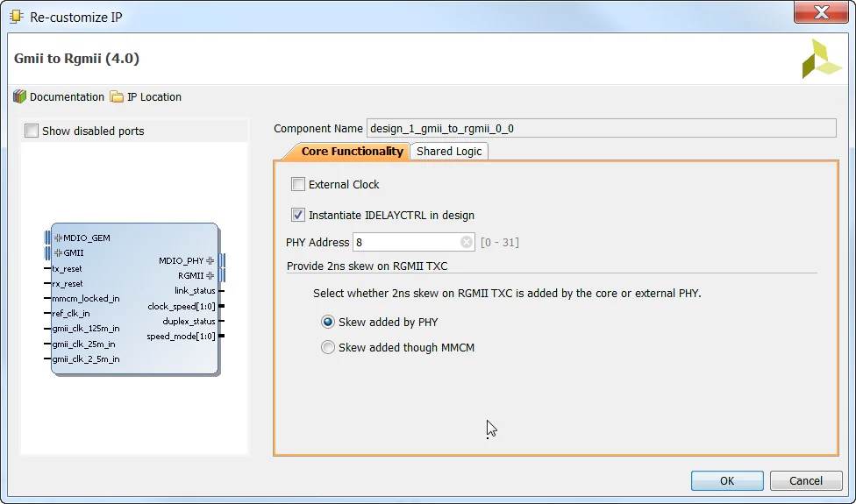Select the duplex_status output port
This screenshot has width=856, height=504.
click(189, 322)
